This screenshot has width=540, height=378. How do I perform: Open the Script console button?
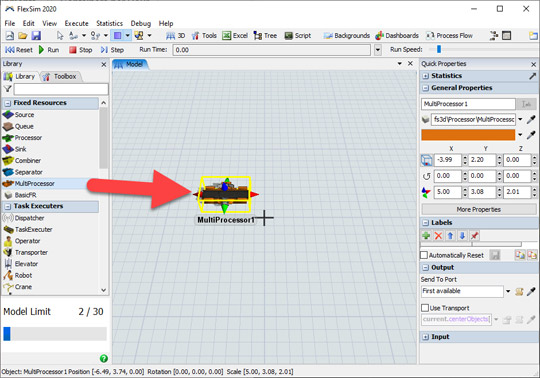[298, 35]
